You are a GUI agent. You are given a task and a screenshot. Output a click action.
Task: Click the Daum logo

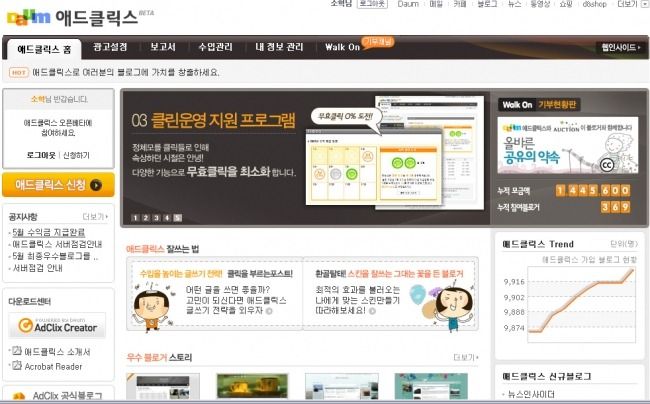coord(29,17)
